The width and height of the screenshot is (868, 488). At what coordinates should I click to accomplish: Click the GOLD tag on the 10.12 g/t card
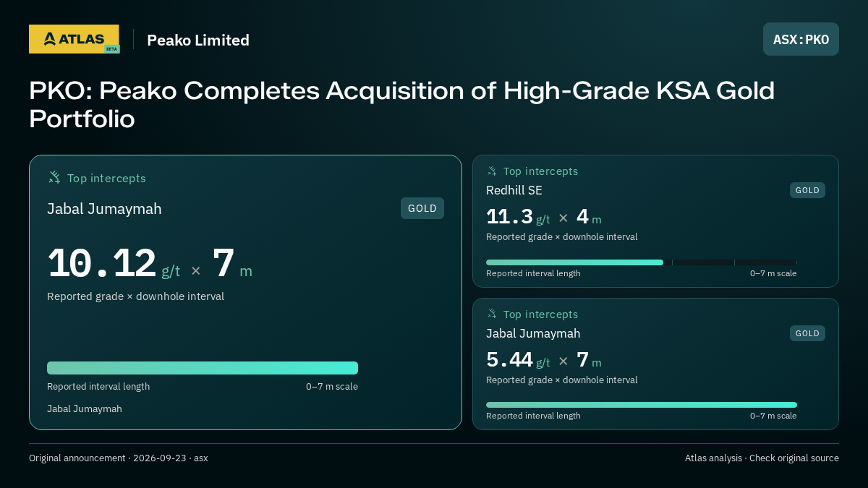tap(422, 208)
